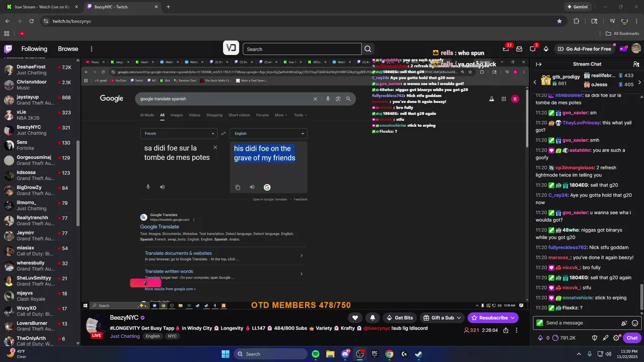
Task: Open jaystayup channel in sidebar
Action: [x=38, y=100]
